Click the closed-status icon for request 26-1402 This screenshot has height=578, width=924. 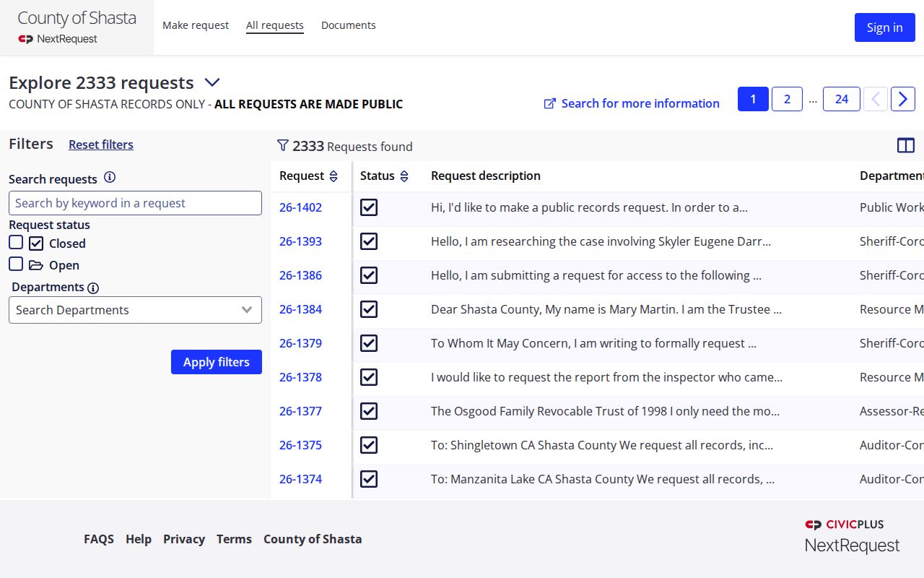[x=369, y=207]
